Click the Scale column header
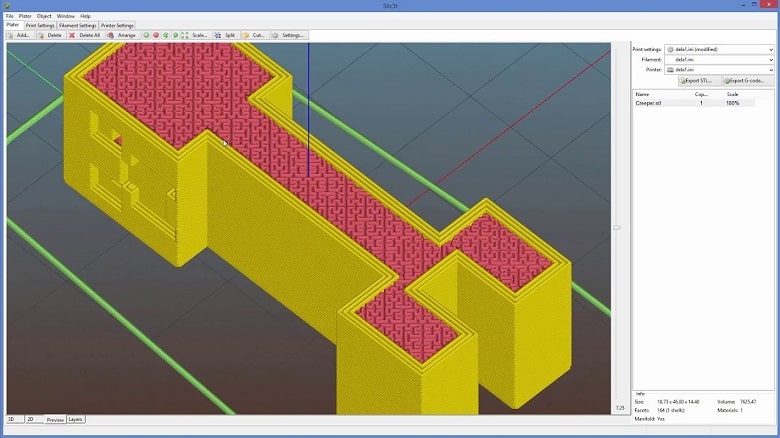 pyautogui.click(x=733, y=94)
